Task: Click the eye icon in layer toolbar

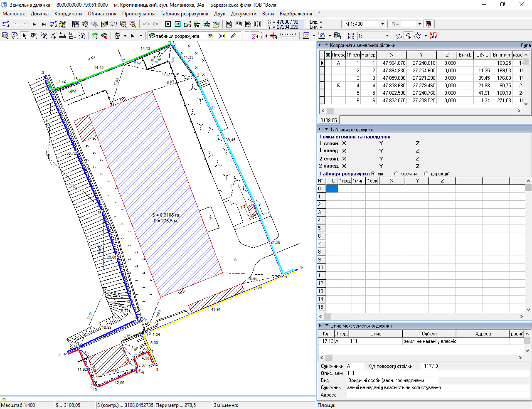Action: [x=210, y=36]
